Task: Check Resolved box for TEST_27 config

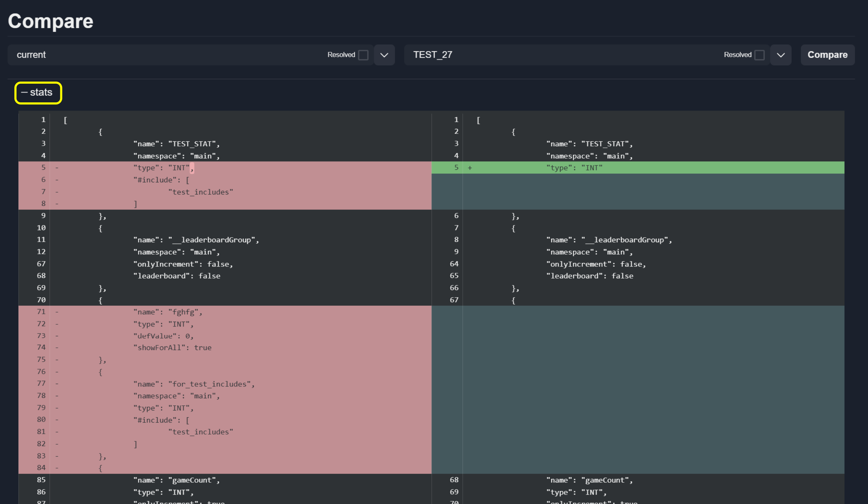Action: point(759,55)
